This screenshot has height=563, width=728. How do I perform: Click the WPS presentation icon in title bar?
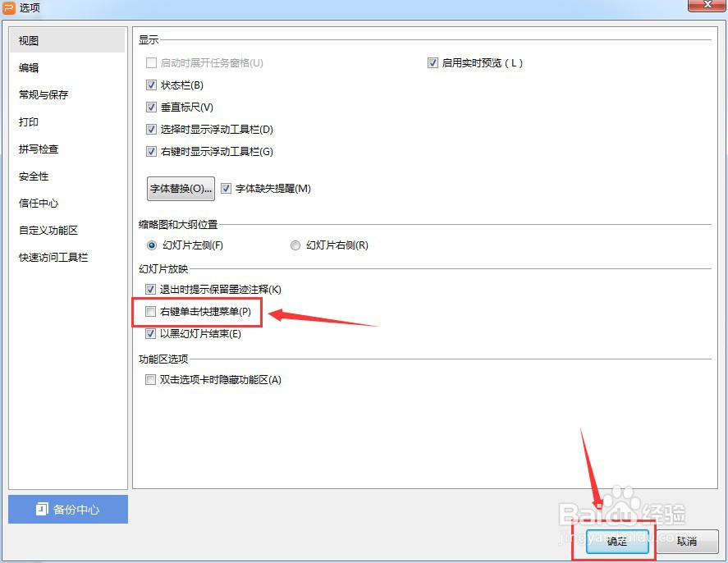(x=9, y=8)
